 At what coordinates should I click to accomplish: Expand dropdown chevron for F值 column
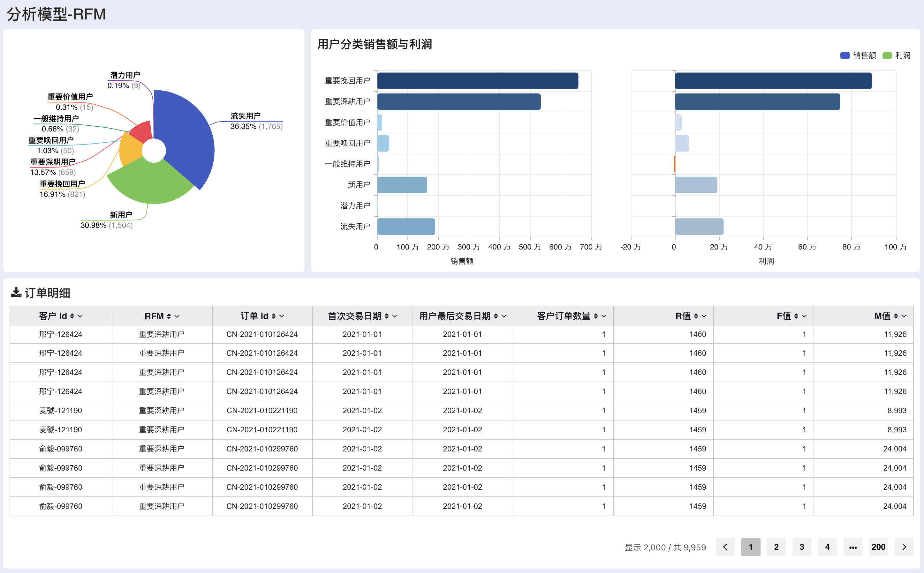tap(804, 316)
